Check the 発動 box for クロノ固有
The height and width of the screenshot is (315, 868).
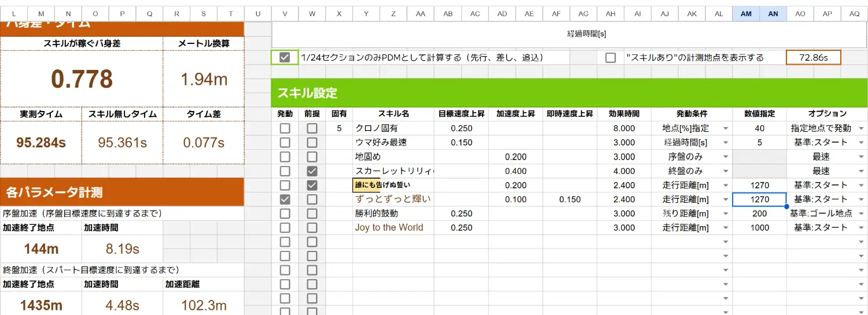pyautogui.click(x=285, y=128)
